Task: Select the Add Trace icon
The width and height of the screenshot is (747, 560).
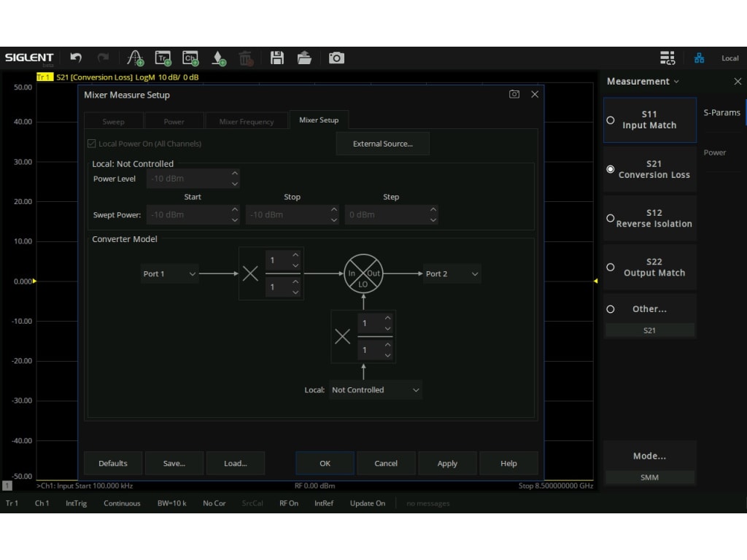Action: (162, 58)
